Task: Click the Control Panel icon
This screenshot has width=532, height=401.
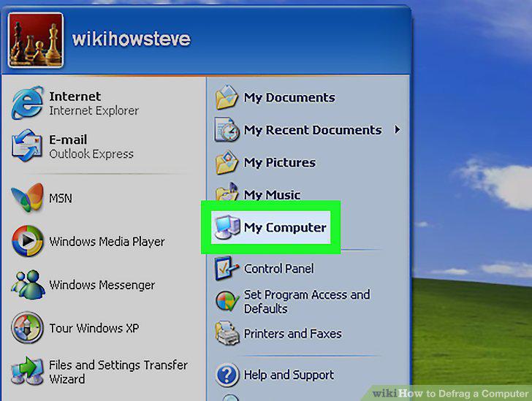Action: (x=227, y=268)
